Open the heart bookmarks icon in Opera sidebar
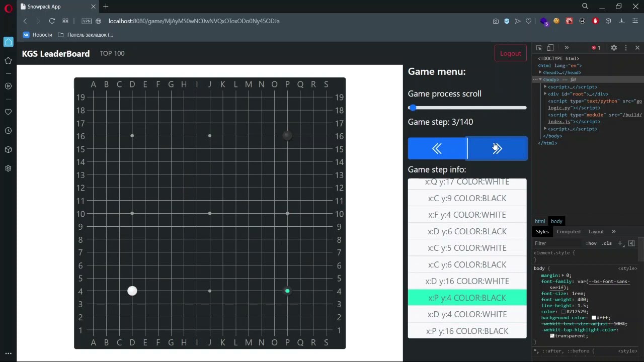Image resolution: width=644 pixels, height=362 pixels. tap(8, 112)
